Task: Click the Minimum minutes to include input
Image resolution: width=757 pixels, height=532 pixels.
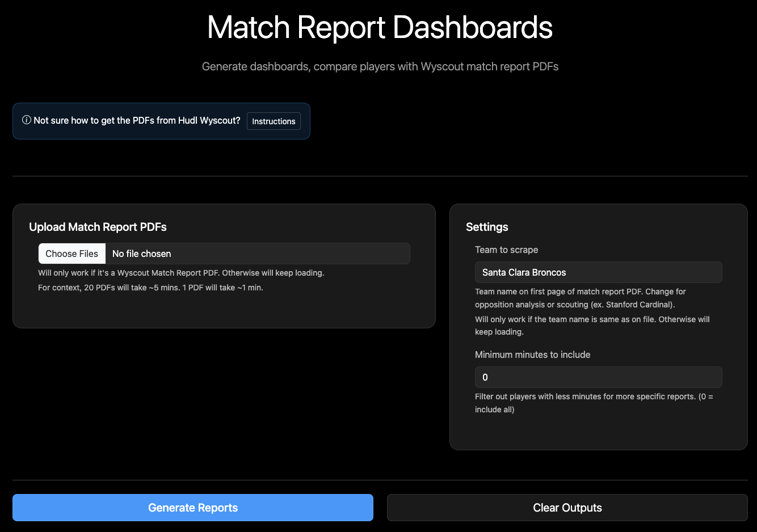Action: tap(598, 377)
